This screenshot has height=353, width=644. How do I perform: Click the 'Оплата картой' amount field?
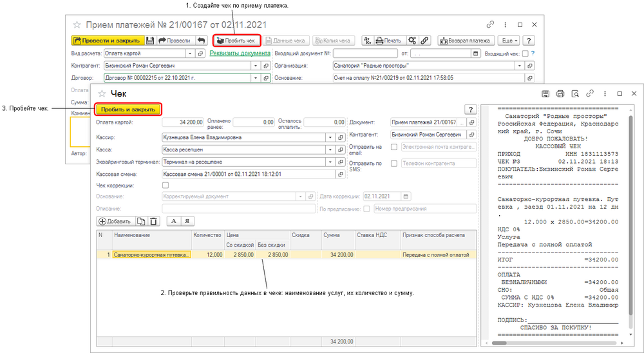[x=183, y=122]
